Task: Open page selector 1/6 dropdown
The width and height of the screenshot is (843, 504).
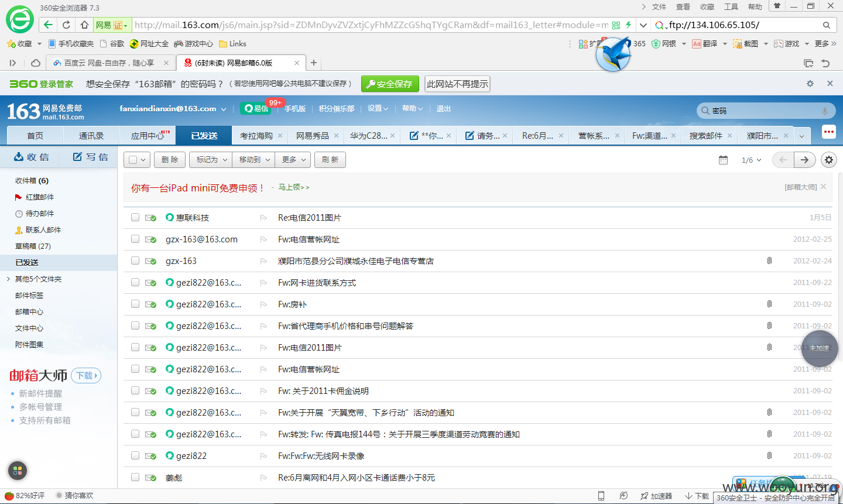Action: pos(752,160)
